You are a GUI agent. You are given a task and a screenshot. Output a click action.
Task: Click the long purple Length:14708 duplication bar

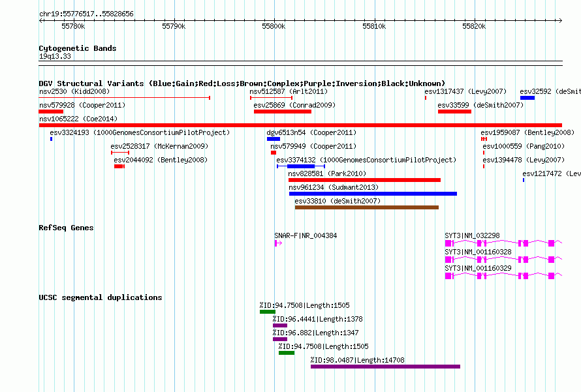point(385,367)
